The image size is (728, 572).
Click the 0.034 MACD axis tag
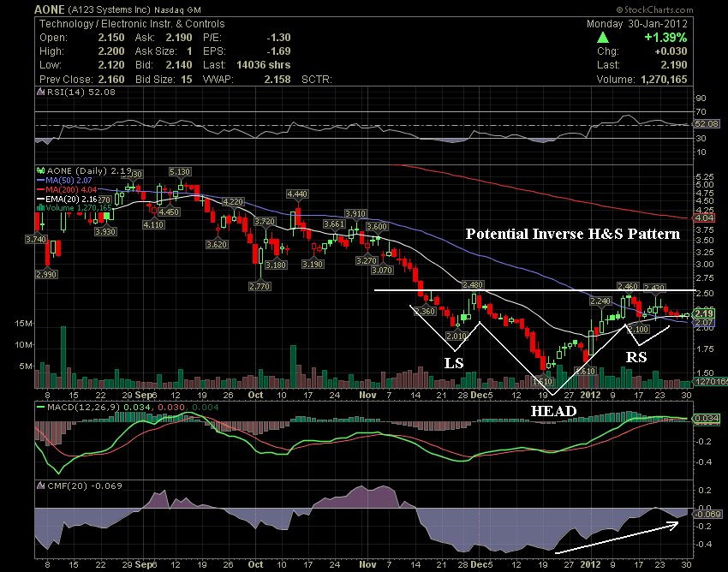tap(707, 419)
